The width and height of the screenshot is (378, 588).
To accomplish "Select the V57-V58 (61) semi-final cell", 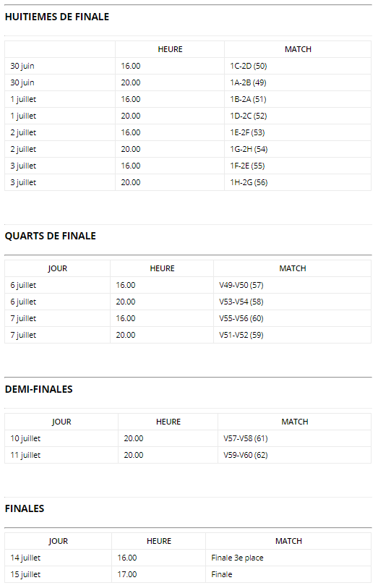I will (294, 438).
